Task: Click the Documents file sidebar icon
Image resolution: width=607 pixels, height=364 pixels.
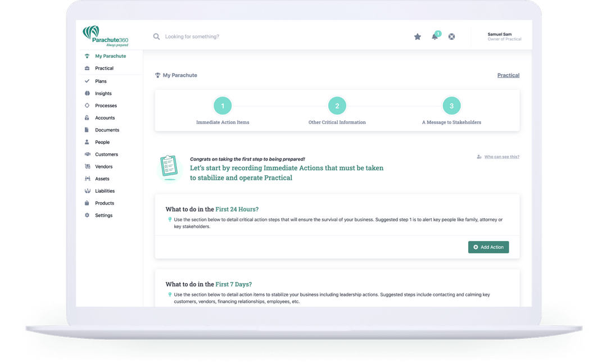Action: click(x=87, y=130)
